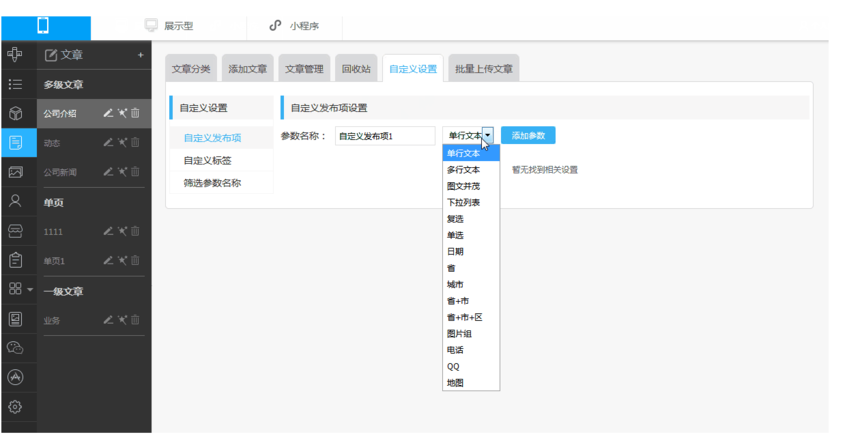The height and width of the screenshot is (441, 860).
Task: Open the app store icon in sidebar
Action: 15,377
